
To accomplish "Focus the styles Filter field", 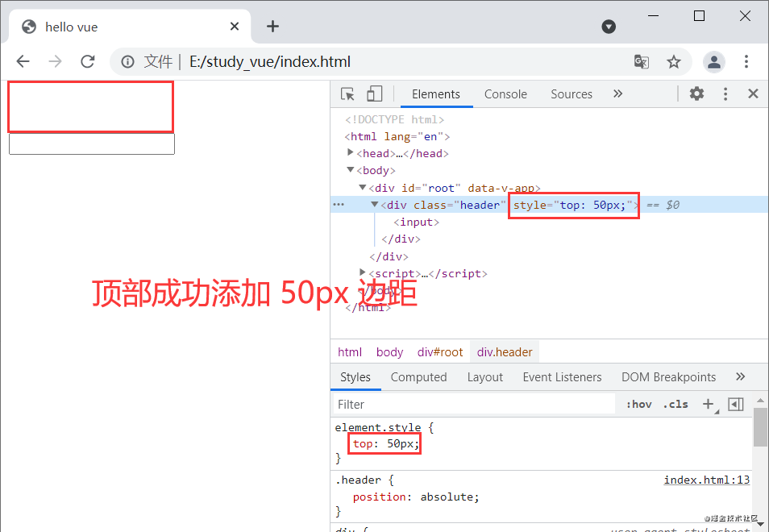I will pyautogui.click(x=474, y=404).
